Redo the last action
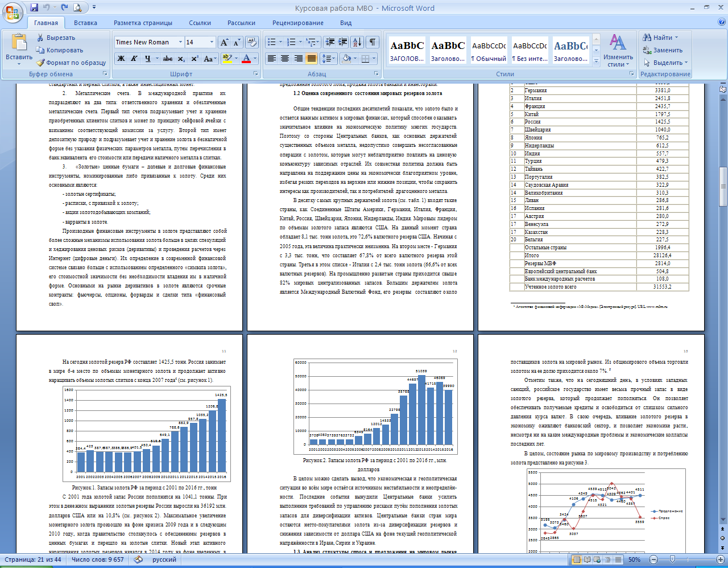This screenshot has width=728, height=568. [x=64, y=7]
